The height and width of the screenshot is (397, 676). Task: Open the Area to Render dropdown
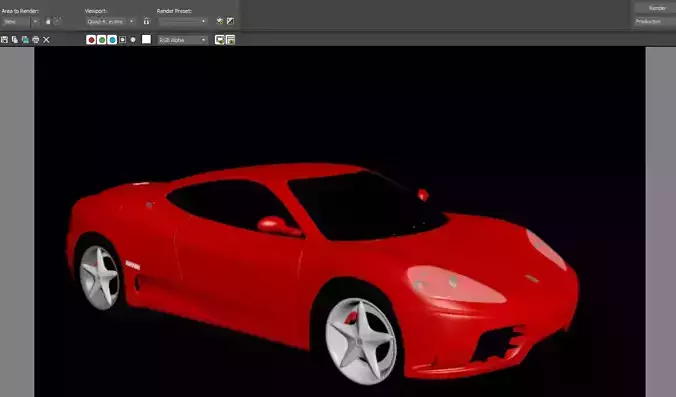tap(20, 22)
